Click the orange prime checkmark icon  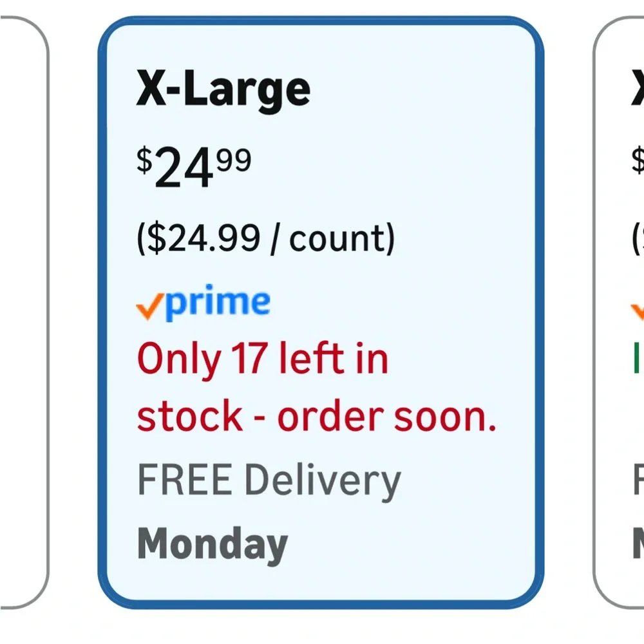tap(150, 307)
